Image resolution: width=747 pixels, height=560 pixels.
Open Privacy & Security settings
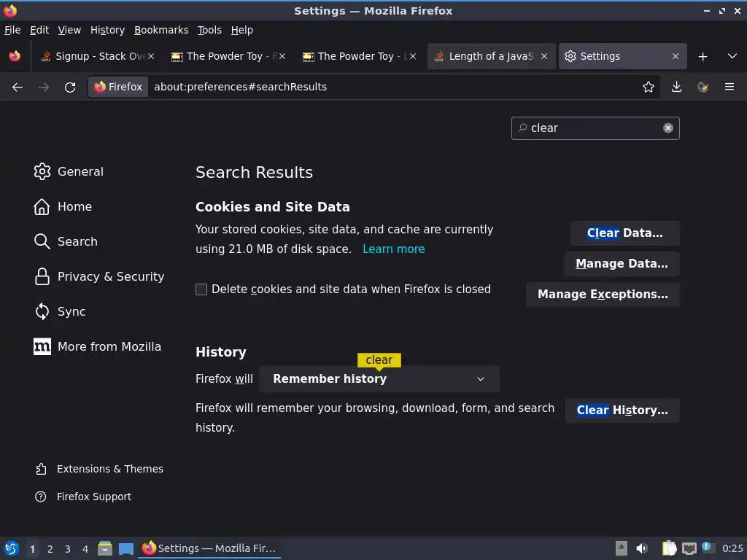click(x=99, y=276)
